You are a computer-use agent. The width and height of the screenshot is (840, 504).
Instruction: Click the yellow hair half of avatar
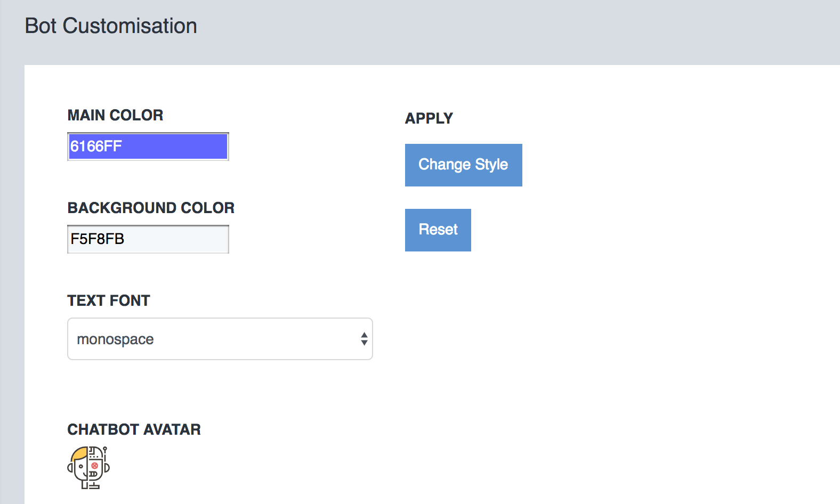tap(79, 454)
